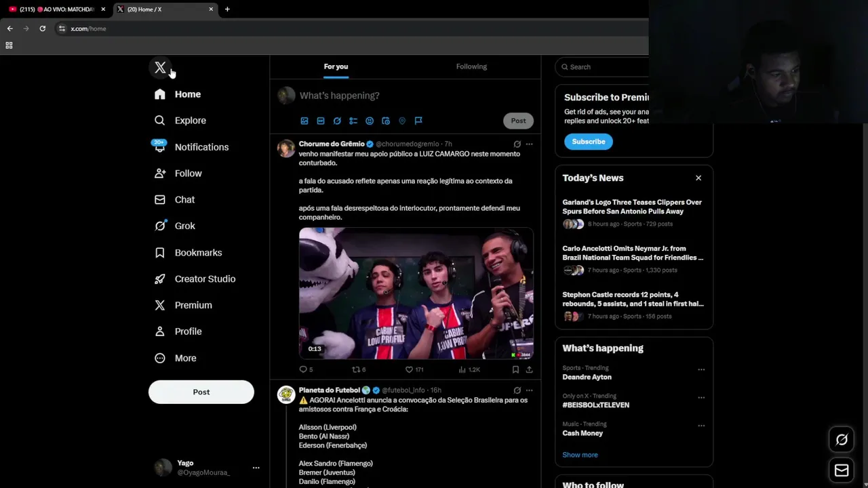Image resolution: width=868 pixels, height=488 pixels.
Task: Go back in browser
Action: pos(9,28)
